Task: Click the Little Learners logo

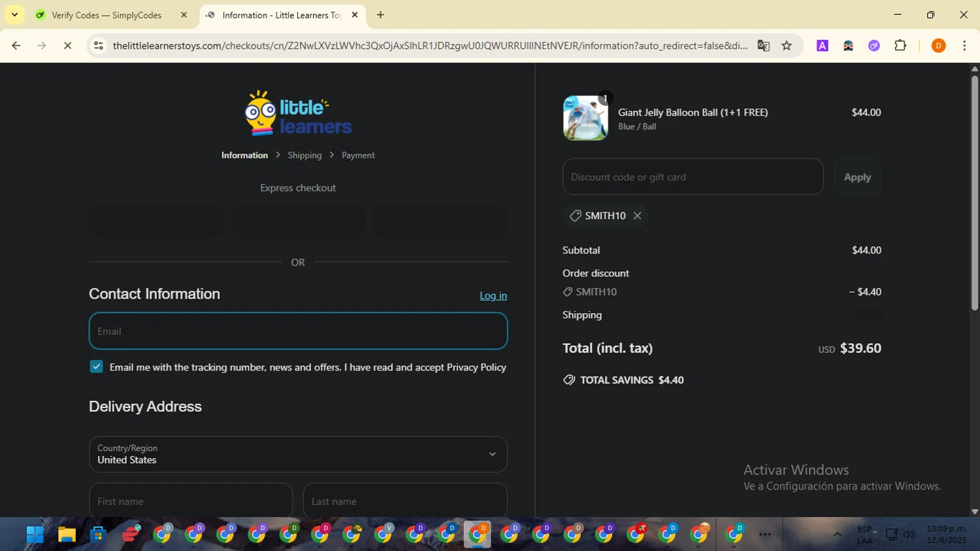Action: (x=298, y=113)
